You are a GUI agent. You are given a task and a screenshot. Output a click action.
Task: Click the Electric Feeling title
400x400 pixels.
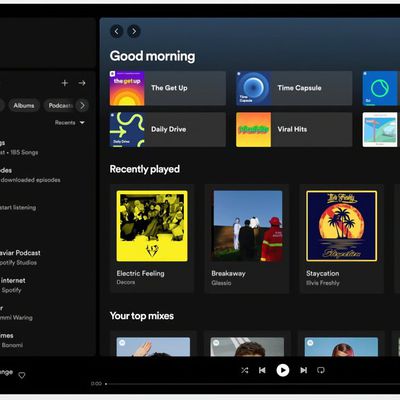tap(140, 273)
